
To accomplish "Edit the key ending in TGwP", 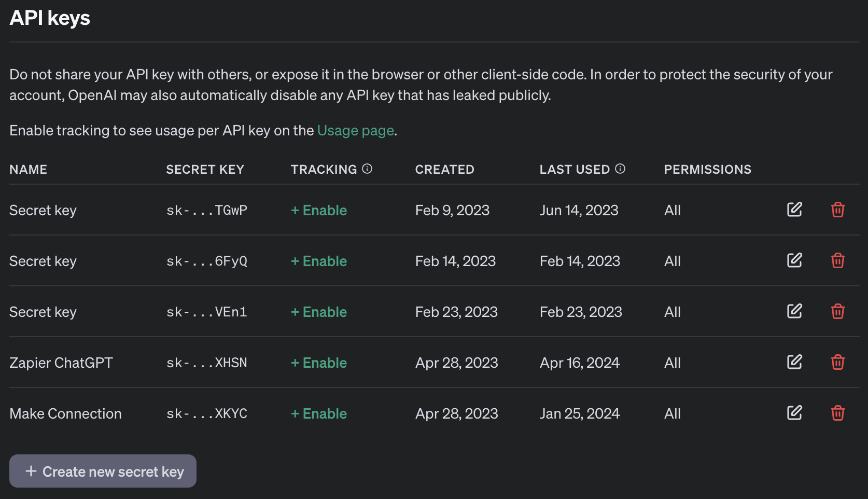I will pyautogui.click(x=794, y=210).
